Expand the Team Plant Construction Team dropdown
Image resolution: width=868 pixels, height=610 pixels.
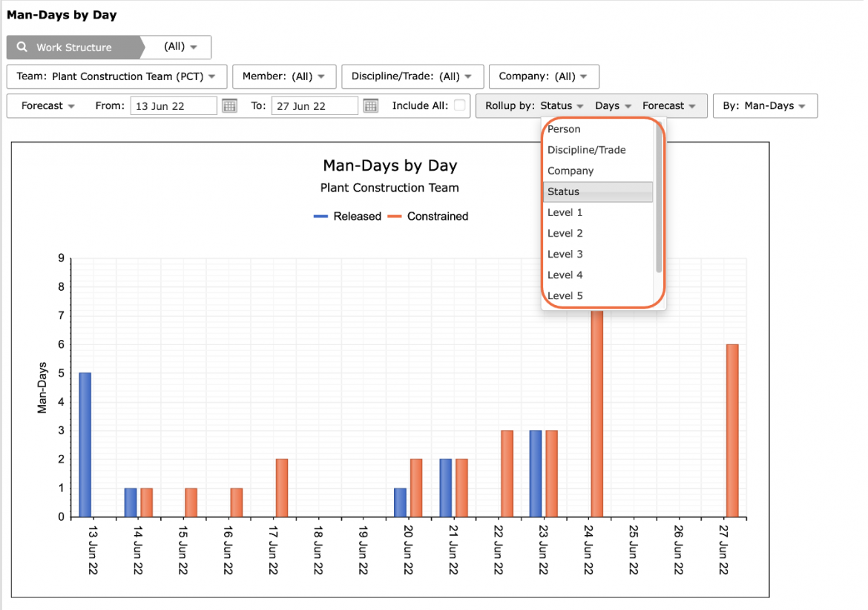pos(116,76)
